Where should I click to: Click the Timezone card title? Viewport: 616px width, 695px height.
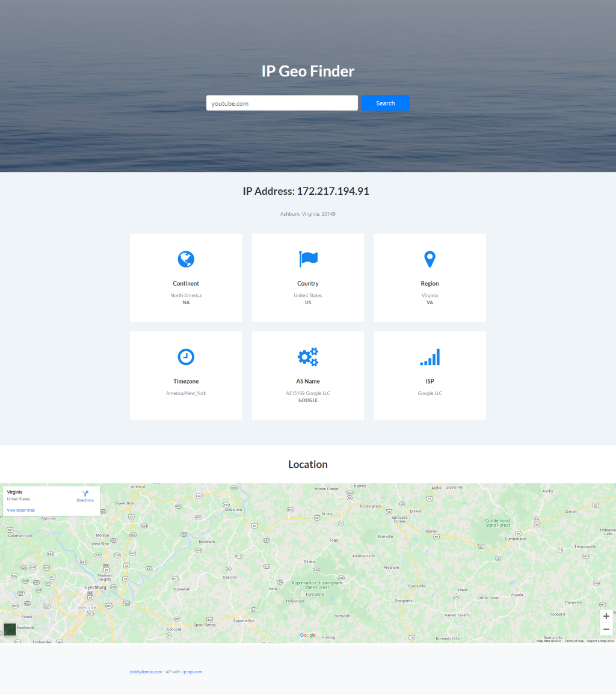(186, 381)
